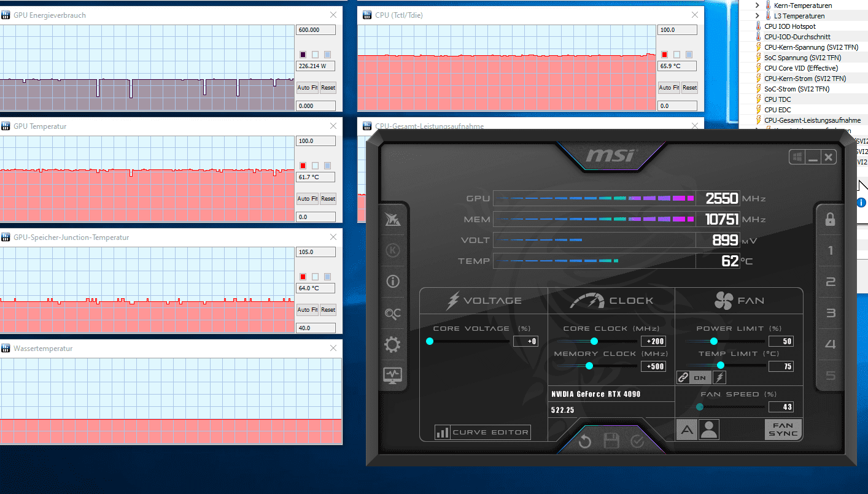Open Afterburner settings gear

392,344
